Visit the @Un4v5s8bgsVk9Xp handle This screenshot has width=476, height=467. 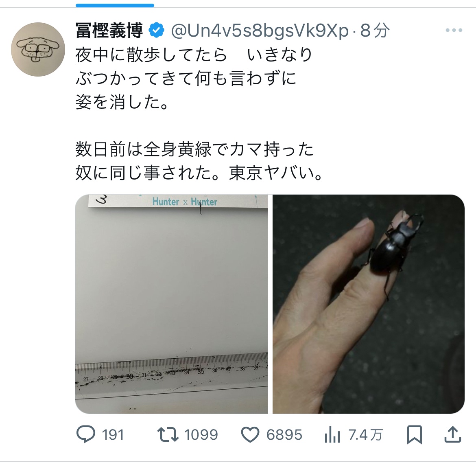point(260,31)
